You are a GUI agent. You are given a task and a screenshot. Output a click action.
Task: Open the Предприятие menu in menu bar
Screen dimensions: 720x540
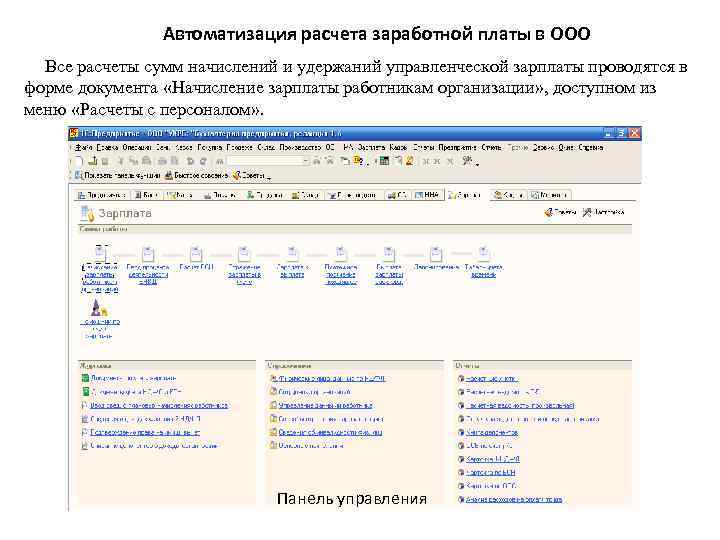[457, 147]
